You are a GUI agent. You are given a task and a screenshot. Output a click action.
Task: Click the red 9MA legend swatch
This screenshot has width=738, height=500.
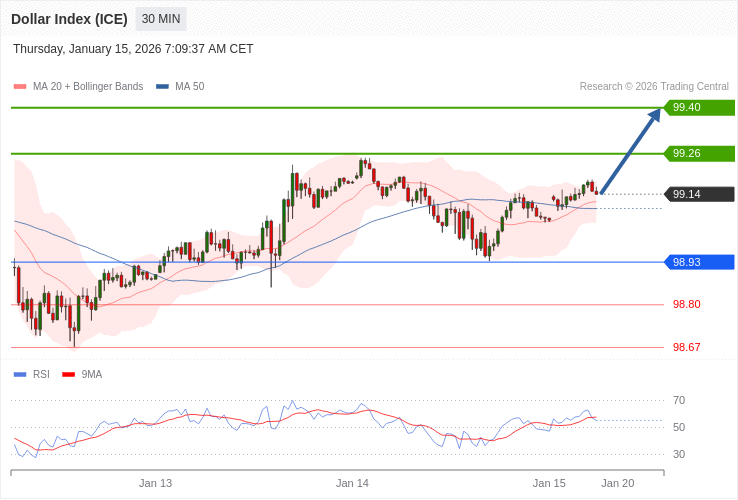click(x=69, y=375)
